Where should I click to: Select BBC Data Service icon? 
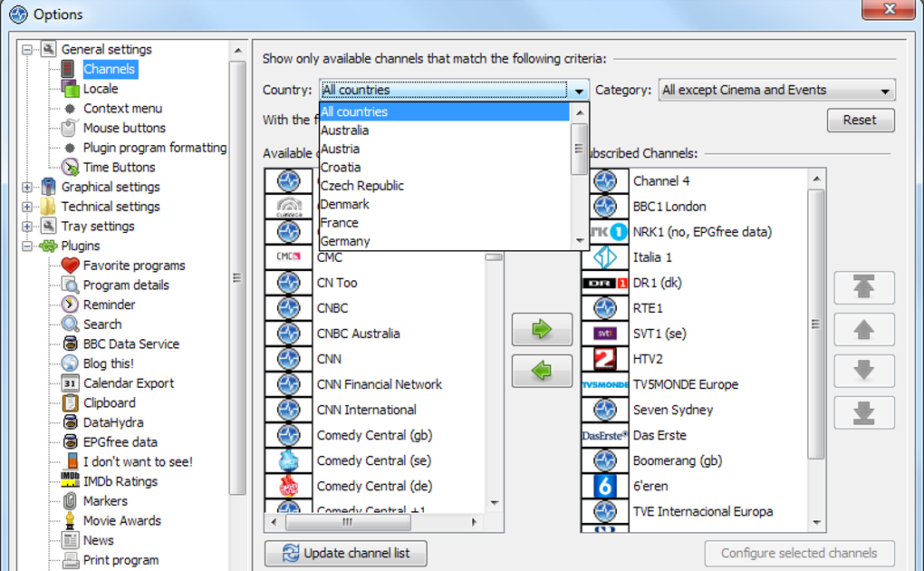70,344
